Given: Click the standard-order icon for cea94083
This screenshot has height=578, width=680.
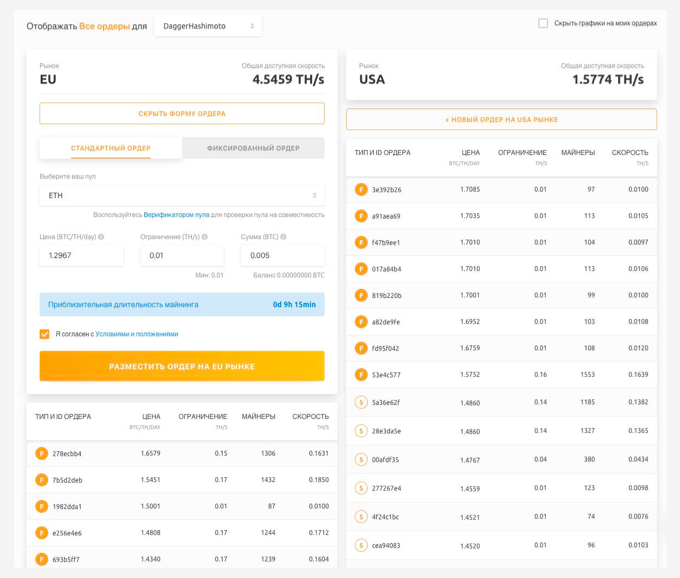Looking at the screenshot, I should click(x=361, y=545).
